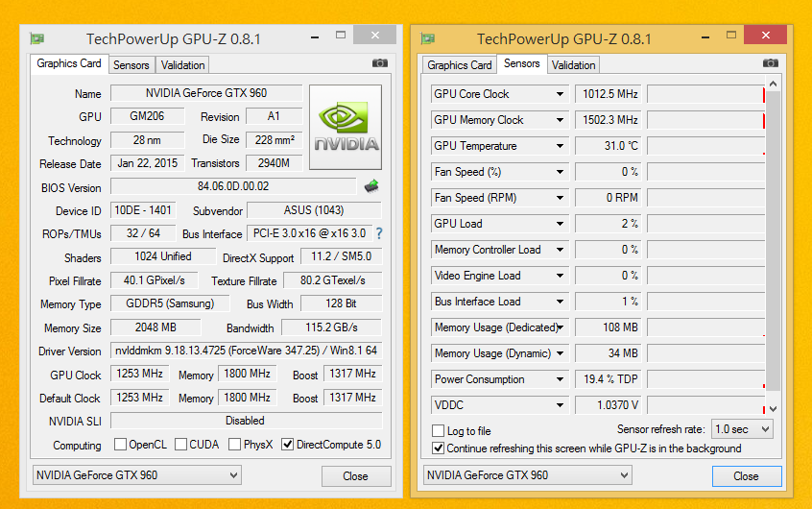812x509 pixels.
Task: Open the Memory Usage (Dynamic) dropdown
Action: tap(560, 353)
